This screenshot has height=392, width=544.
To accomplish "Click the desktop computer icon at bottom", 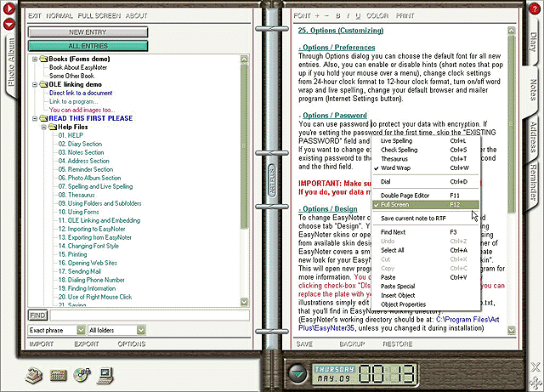I will click(x=105, y=376).
